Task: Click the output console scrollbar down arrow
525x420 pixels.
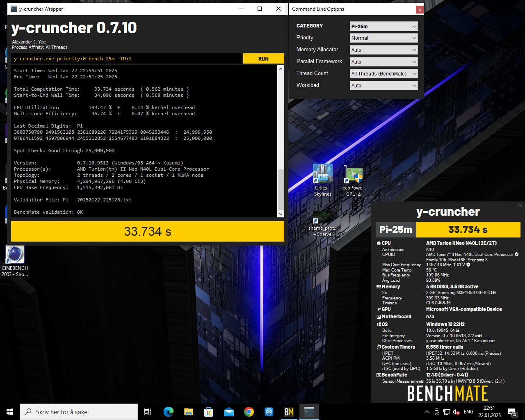Action: pos(281,214)
